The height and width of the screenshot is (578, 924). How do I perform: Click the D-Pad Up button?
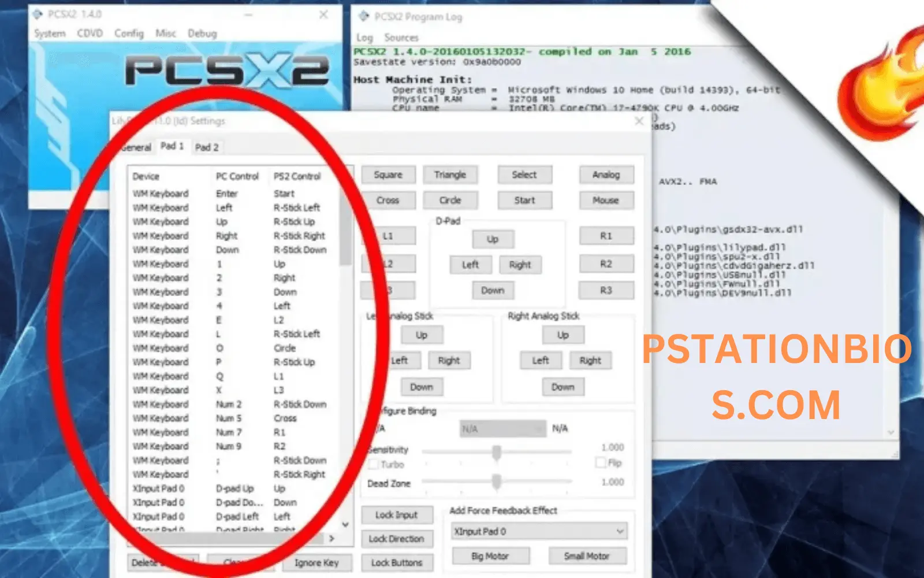[x=493, y=239]
